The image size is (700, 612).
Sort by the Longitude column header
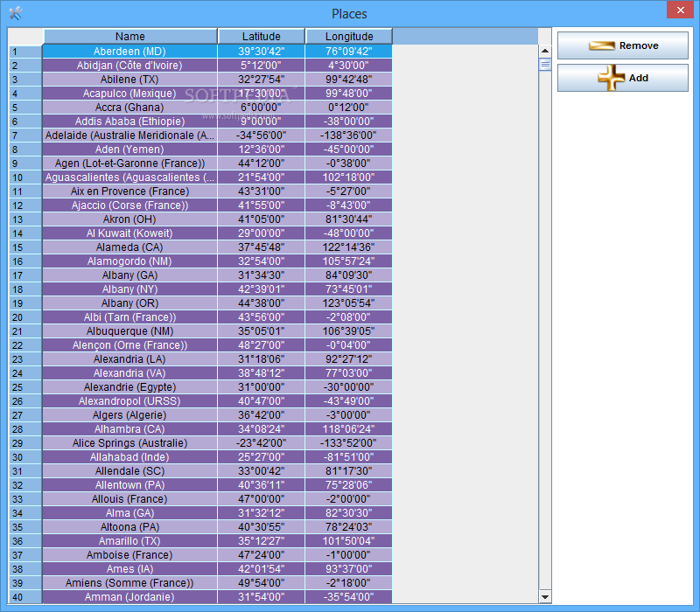click(348, 36)
